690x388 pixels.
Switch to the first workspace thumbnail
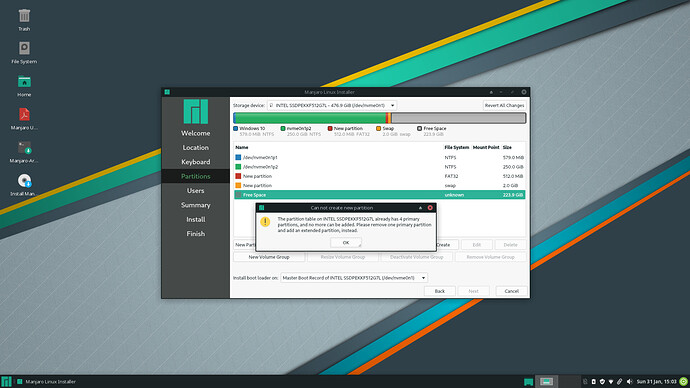coord(547,381)
